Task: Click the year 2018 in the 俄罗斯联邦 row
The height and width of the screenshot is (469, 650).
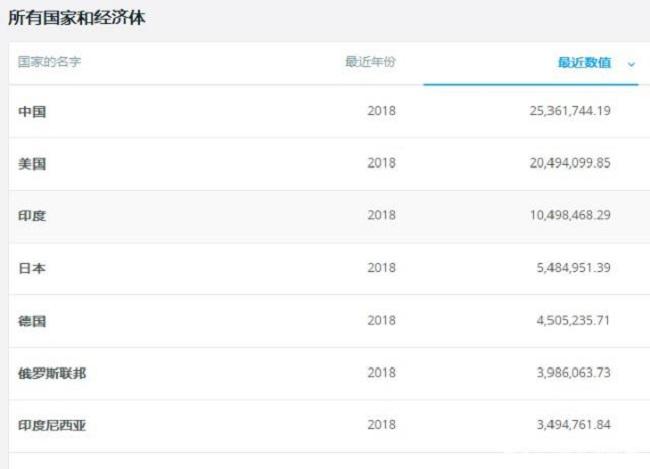Action: (x=381, y=372)
